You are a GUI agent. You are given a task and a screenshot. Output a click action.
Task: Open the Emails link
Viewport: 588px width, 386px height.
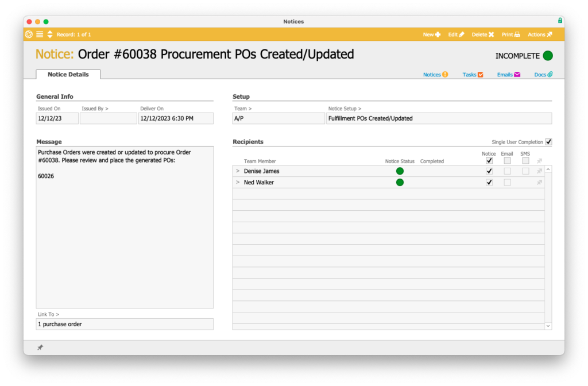(508, 74)
